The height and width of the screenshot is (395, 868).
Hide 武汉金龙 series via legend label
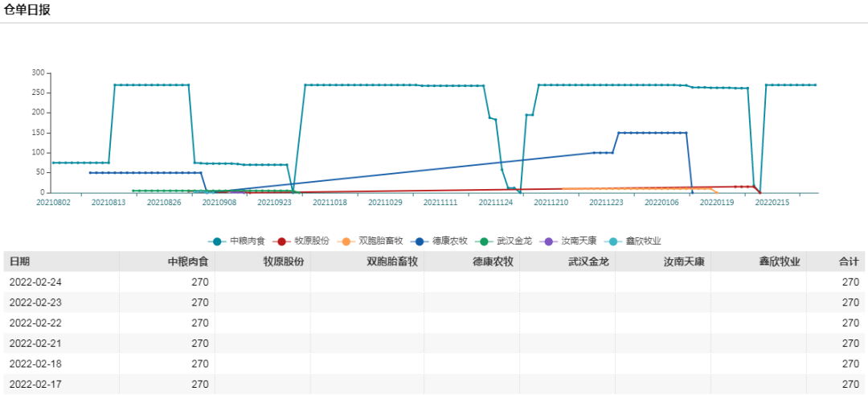coord(514,241)
